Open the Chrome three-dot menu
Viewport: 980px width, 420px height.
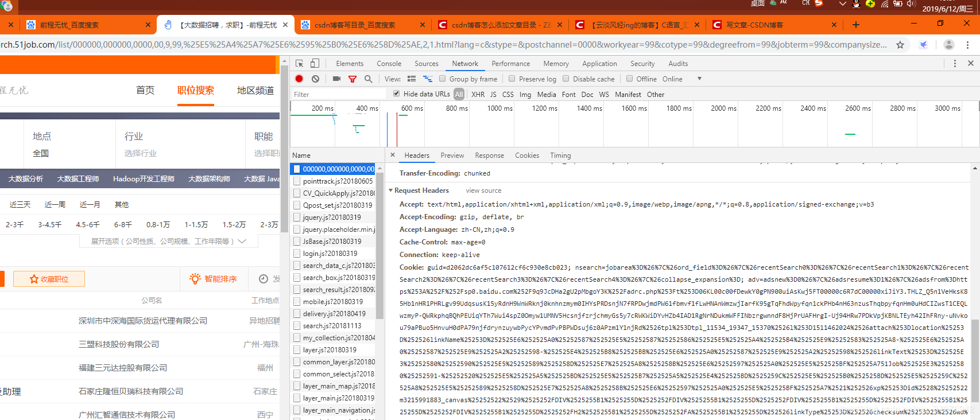tap(968, 45)
